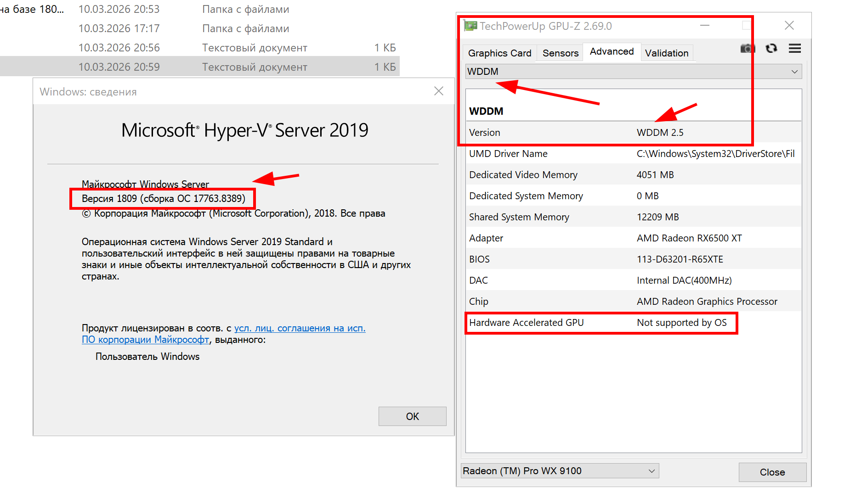Open the Radeon Pro WX 9100 GPU selector
Viewport: 850px width, 504px height.
[x=560, y=471]
